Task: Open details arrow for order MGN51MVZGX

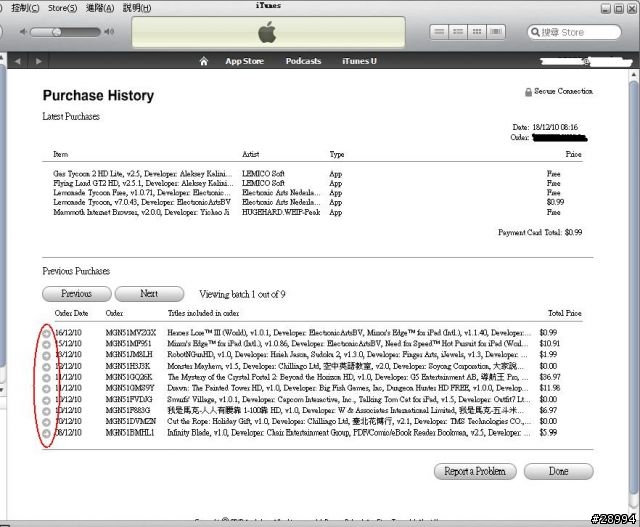Action: 47,334
